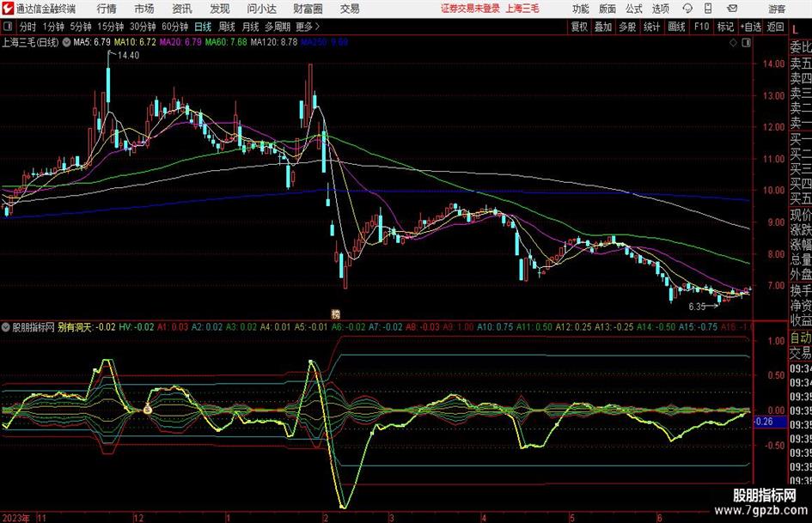The height and width of the screenshot is (523, 812).
Task: Open the 选项 menu
Action: pos(660,9)
